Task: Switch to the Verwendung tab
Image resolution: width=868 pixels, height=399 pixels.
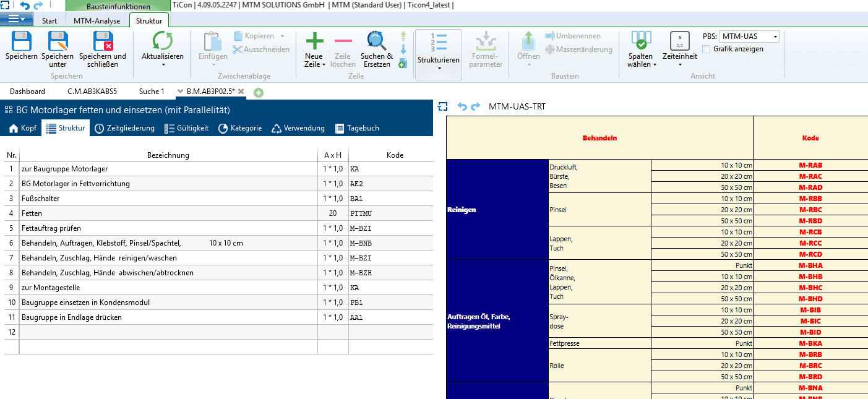Action: pos(298,128)
